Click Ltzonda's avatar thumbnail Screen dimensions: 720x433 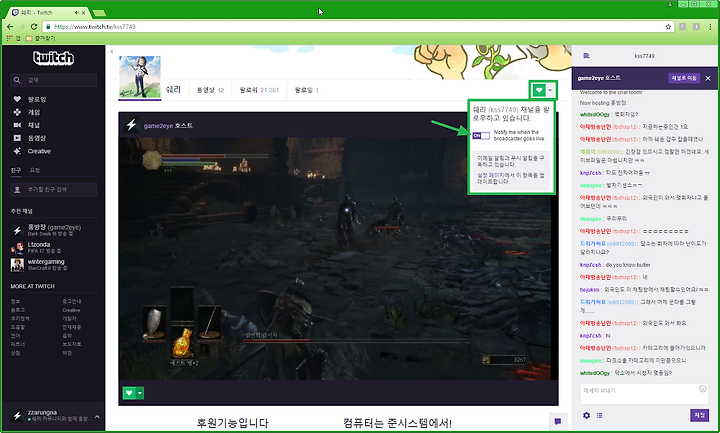(x=17, y=248)
